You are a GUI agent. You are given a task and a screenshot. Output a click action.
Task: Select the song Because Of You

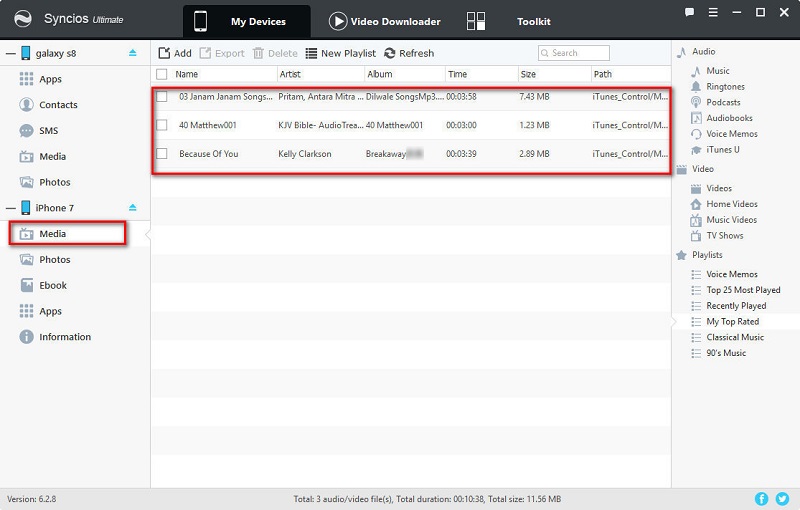click(209, 154)
